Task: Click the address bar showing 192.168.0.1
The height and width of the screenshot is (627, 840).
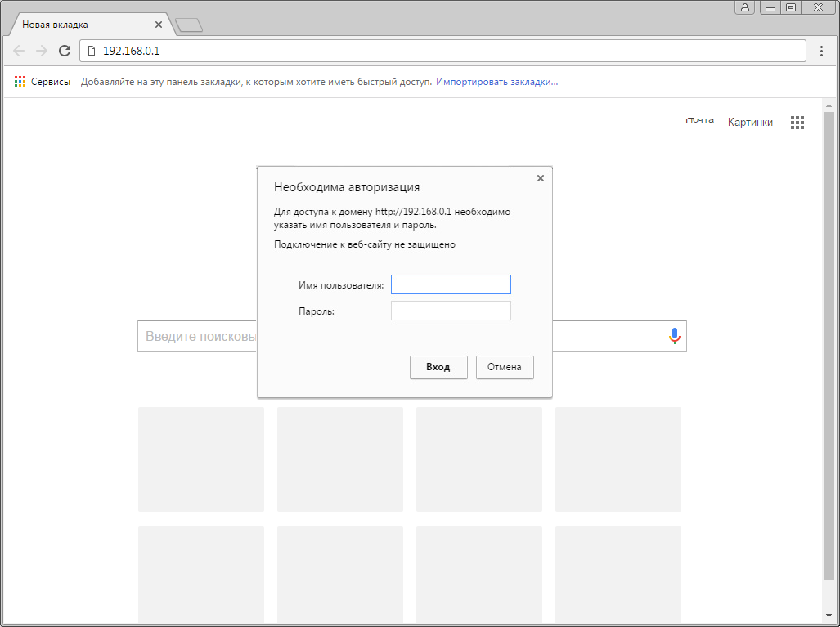Action: pyautogui.click(x=442, y=51)
